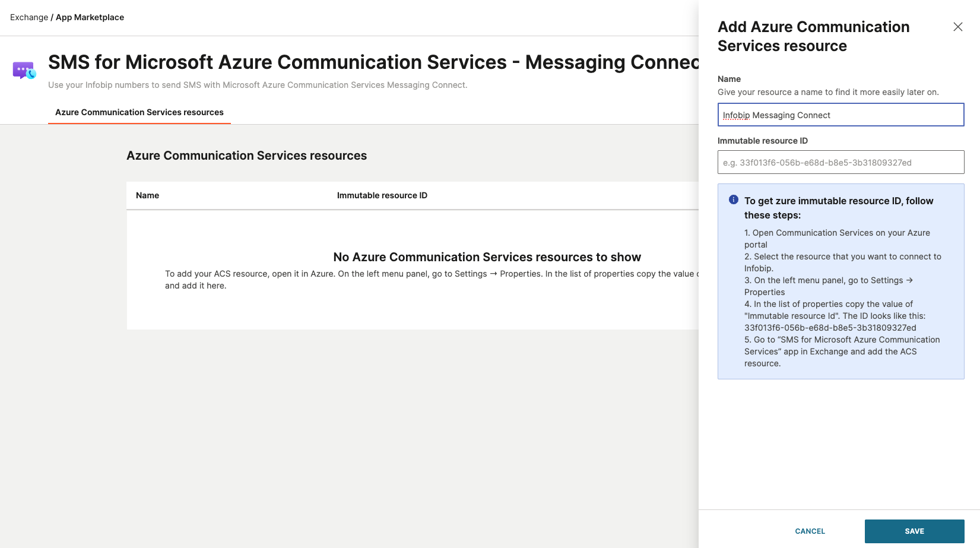980x548 pixels.
Task: Click the 'Add Azure Communication Services resource' heading
Action: (813, 36)
